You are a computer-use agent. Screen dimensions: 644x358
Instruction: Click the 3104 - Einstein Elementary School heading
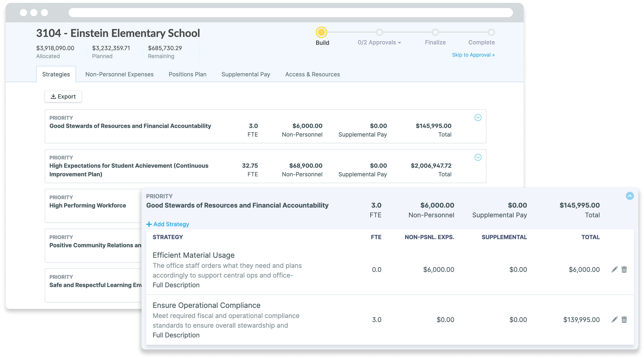[x=118, y=33]
